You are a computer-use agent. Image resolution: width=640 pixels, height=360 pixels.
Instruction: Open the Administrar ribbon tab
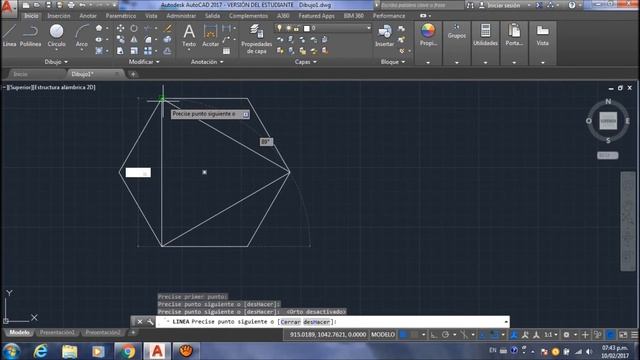pyautogui.click(x=181, y=16)
